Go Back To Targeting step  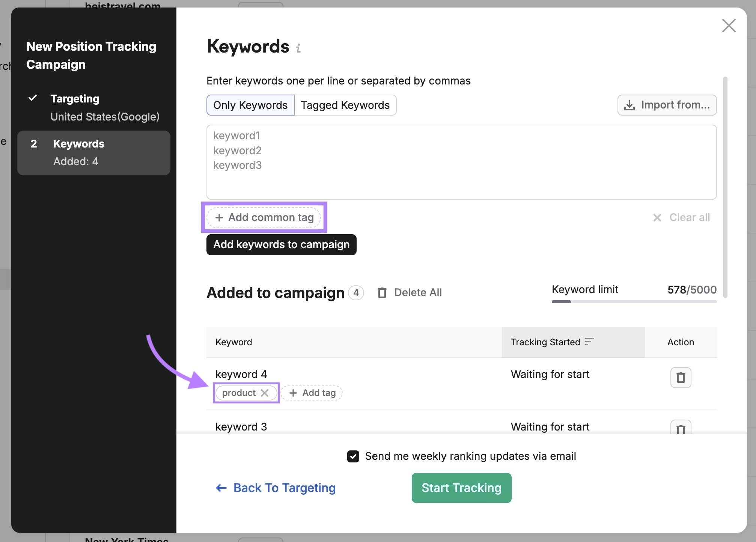(x=276, y=488)
